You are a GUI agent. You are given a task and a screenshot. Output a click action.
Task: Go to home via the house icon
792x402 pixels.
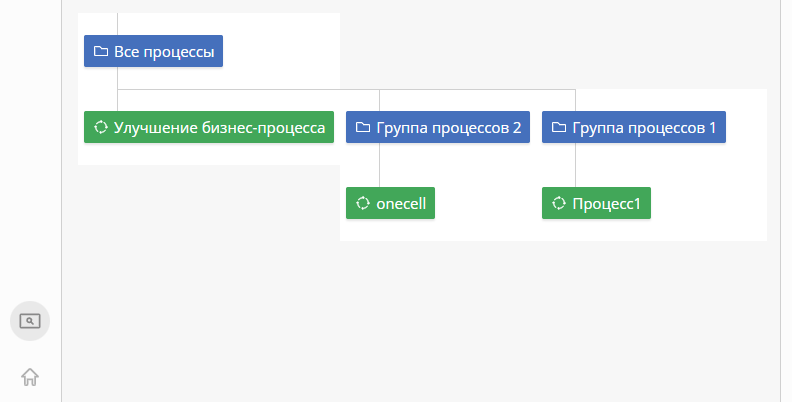pyautogui.click(x=30, y=377)
